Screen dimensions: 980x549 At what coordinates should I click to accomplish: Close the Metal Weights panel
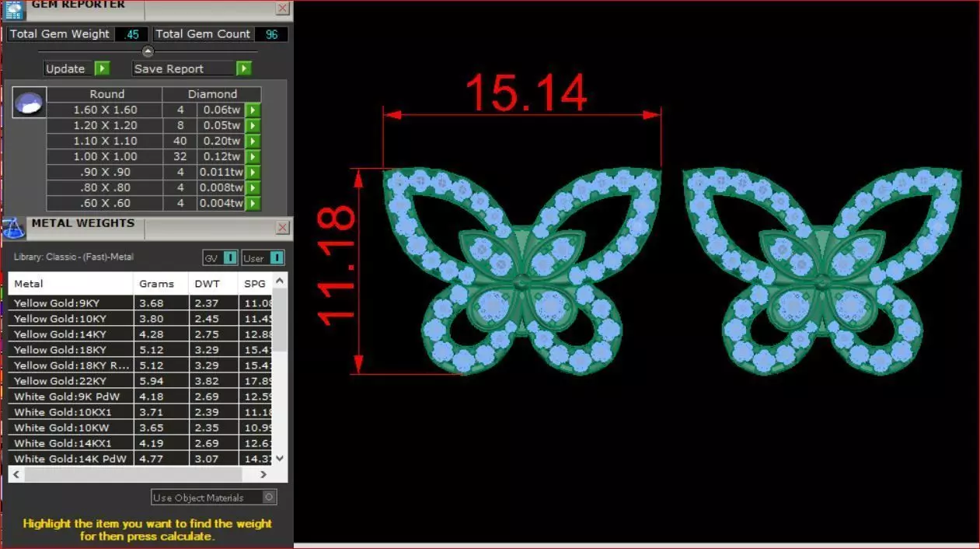[283, 228]
